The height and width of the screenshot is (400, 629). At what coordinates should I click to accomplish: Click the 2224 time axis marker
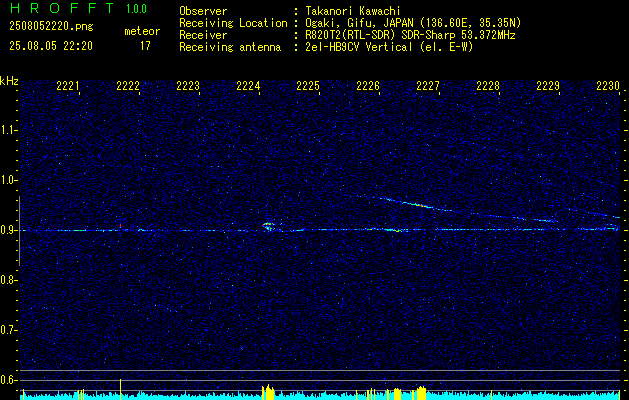click(248, 86)
